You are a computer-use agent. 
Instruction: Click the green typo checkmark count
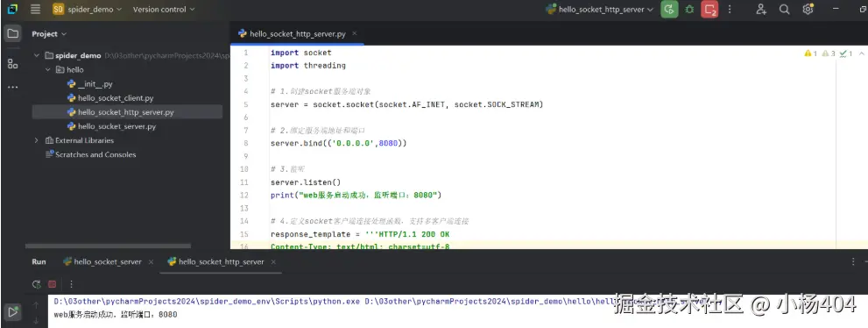tap(846, 53)
